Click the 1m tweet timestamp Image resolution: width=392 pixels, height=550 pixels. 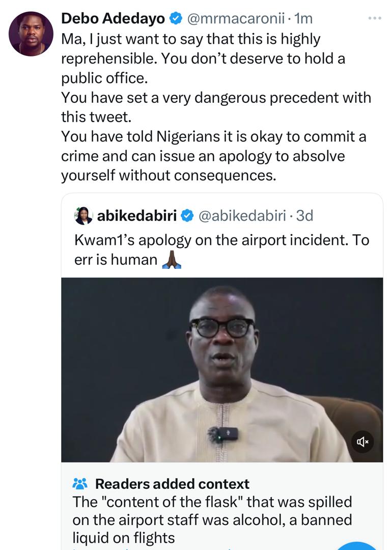pyautogui.click(x=304, y=19)
